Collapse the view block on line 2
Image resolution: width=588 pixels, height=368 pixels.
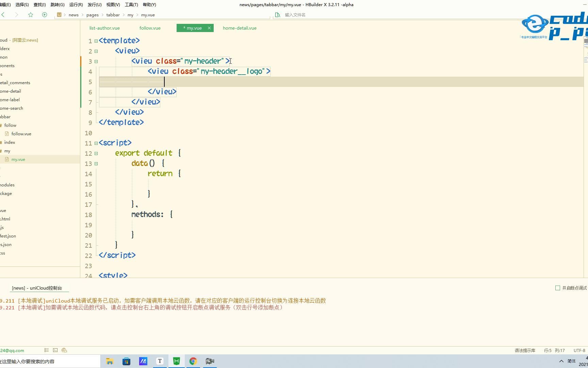coord(96,51)
